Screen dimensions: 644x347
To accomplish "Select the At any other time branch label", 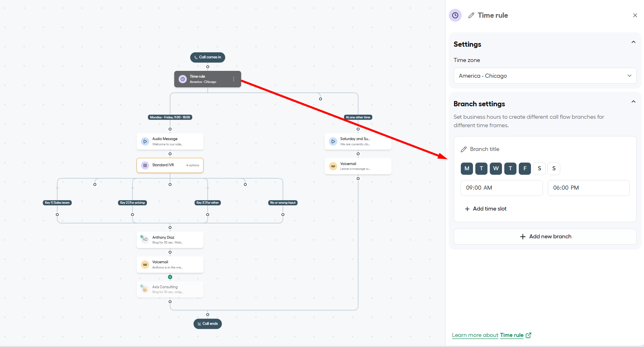I will 358,118.
